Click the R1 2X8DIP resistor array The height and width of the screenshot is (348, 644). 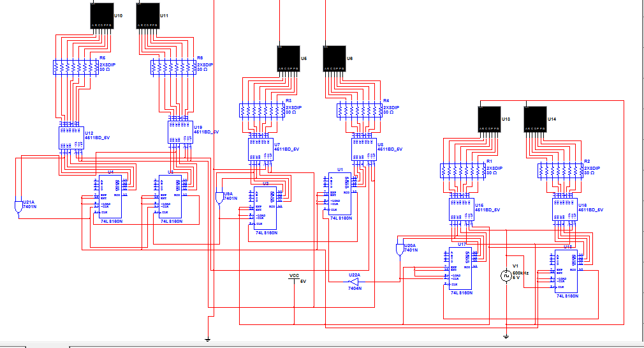[463, 171]
